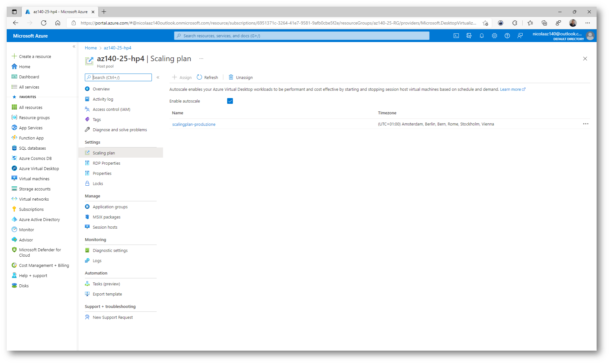Open Virtual networks favorite
Screen dimensions: 610x364
point(34,199)
